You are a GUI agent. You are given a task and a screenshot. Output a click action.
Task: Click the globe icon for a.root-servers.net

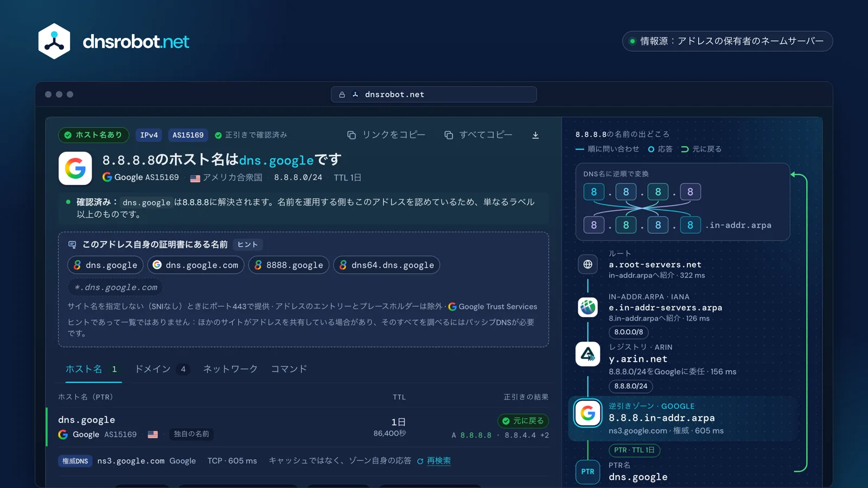588,264
